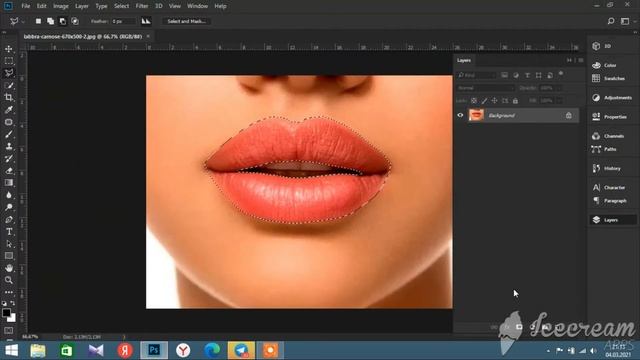This screenshot has width=640, height=360.
Task: Toggle Lock Image Pixels brush icon
Action: click(484, 101)
